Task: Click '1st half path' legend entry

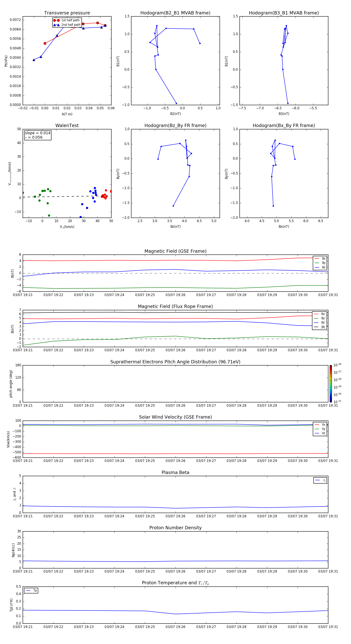Action: (67, 20)
